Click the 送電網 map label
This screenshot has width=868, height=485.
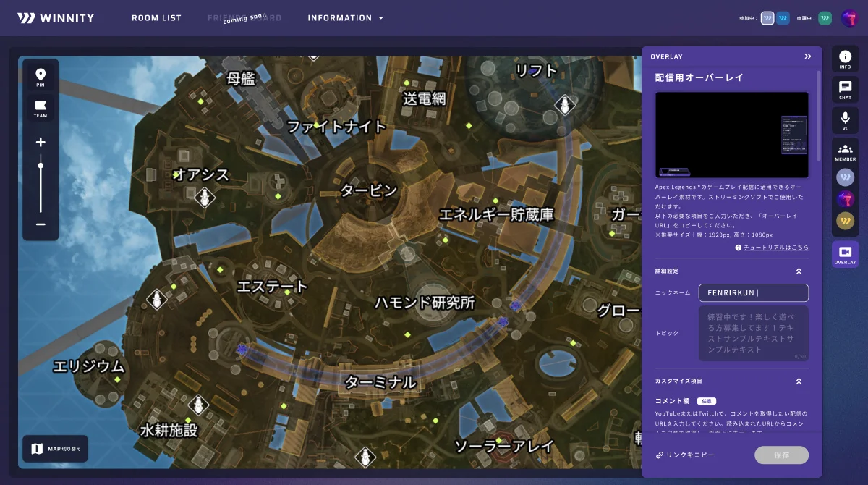pos(425,98)
